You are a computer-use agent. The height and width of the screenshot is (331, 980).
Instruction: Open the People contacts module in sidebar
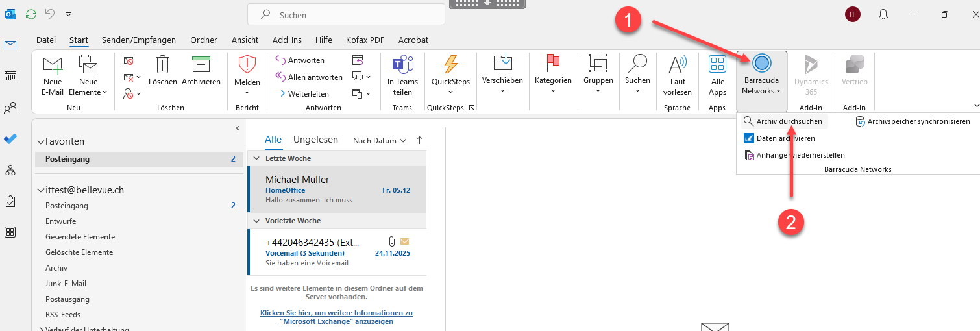(x=10, y=108)
